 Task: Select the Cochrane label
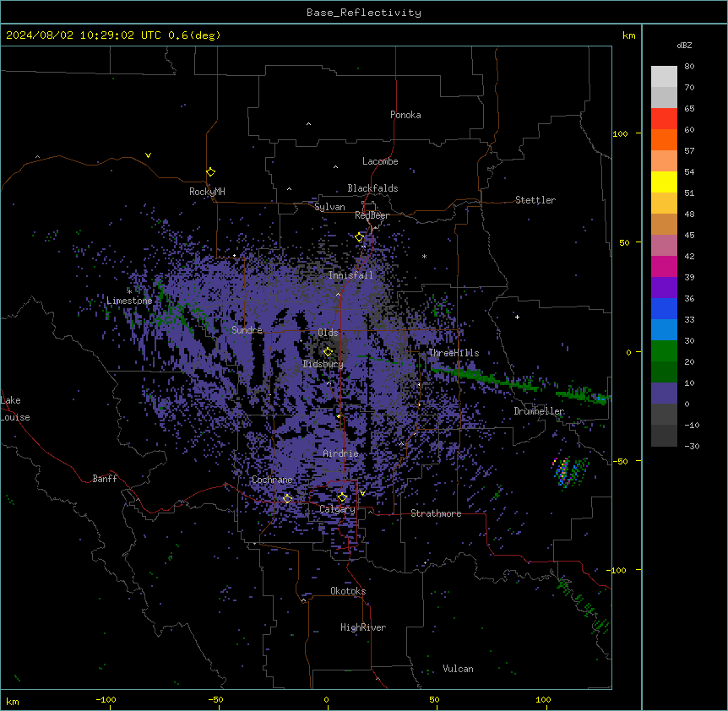tap(272, 480)
